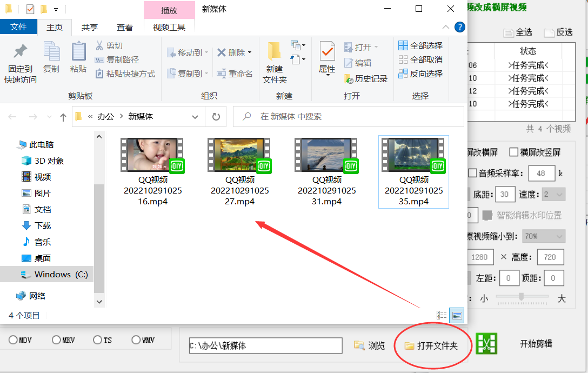The image size is (588, 373).
Task: Enable the 音频采样率 checkbox
Action: 472,173
